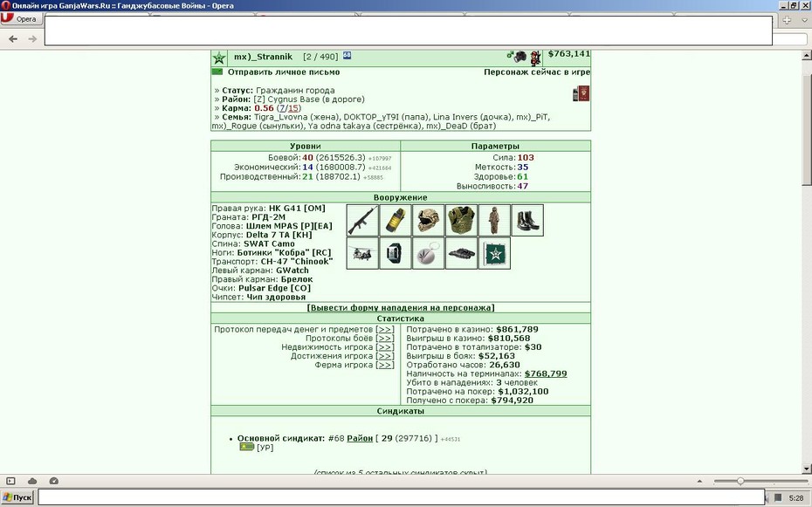The image size is (812, 507).
Task: Click the panel toggle icon in Opera status bar
Action: (x=10, y=481)
